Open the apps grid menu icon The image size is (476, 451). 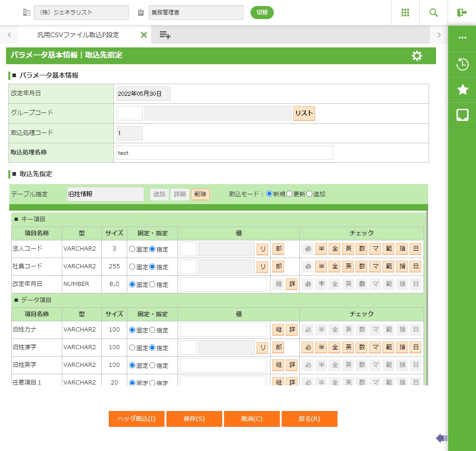click(x=405, y=13)
